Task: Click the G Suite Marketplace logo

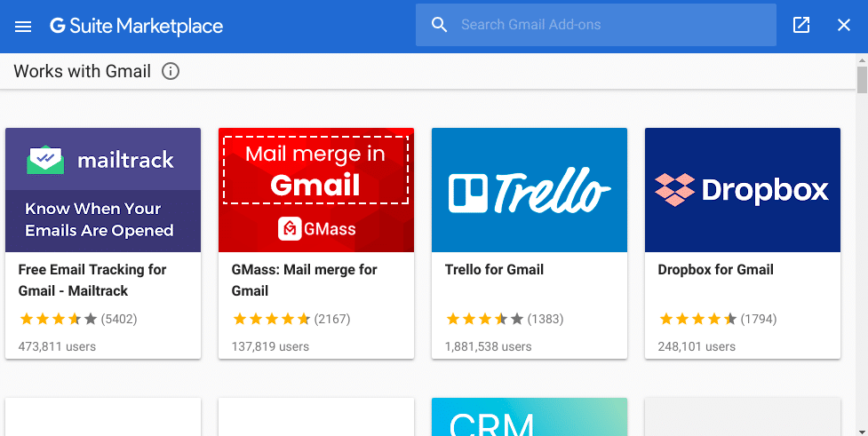Action: click(x=136, y=26)
